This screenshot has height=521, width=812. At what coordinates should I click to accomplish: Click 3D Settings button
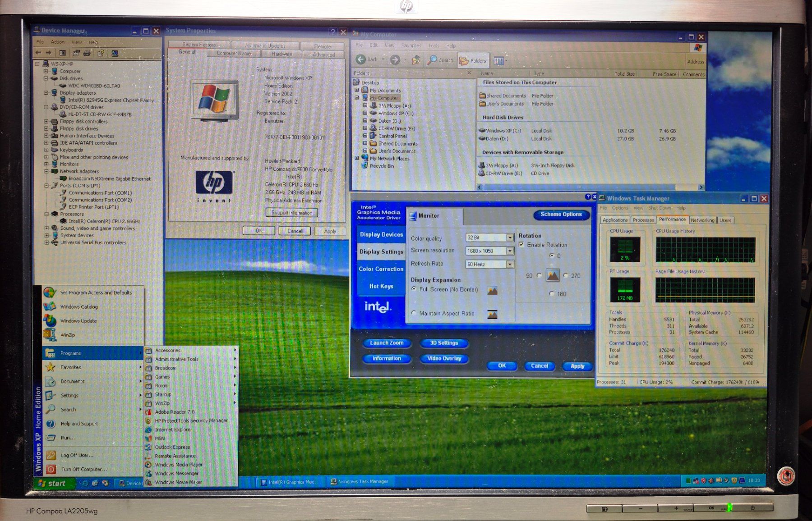[444, 343]
